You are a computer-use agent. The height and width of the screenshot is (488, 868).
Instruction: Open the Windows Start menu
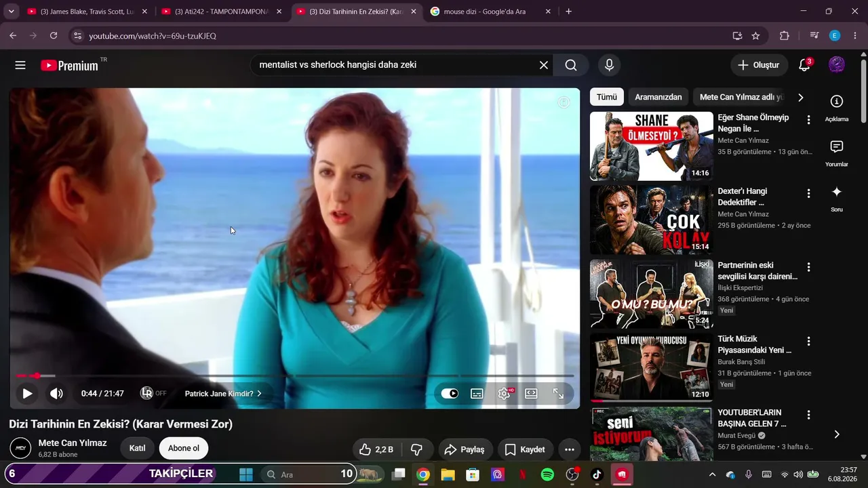tap(246, 474)
